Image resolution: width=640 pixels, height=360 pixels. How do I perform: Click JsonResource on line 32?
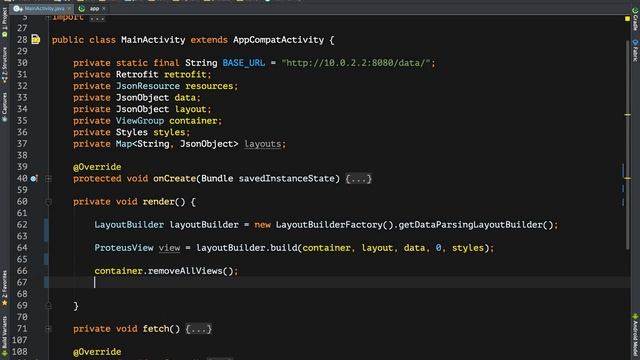(x=148, y=86)
